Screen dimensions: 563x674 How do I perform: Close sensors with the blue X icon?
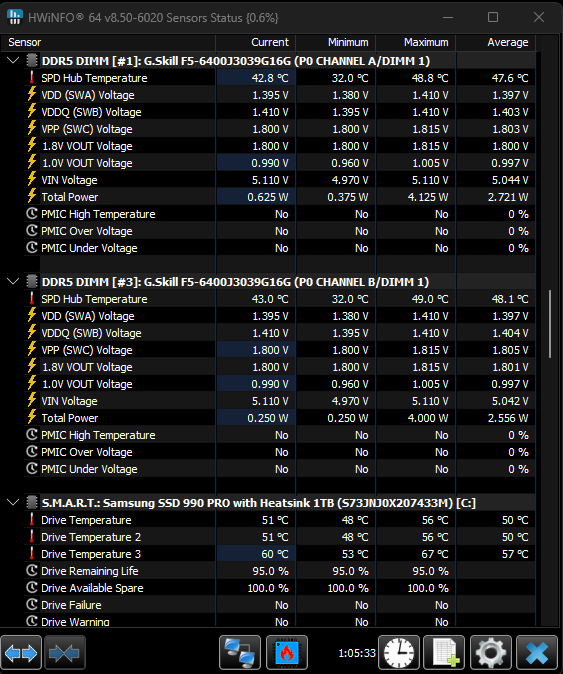click(538, 653)
